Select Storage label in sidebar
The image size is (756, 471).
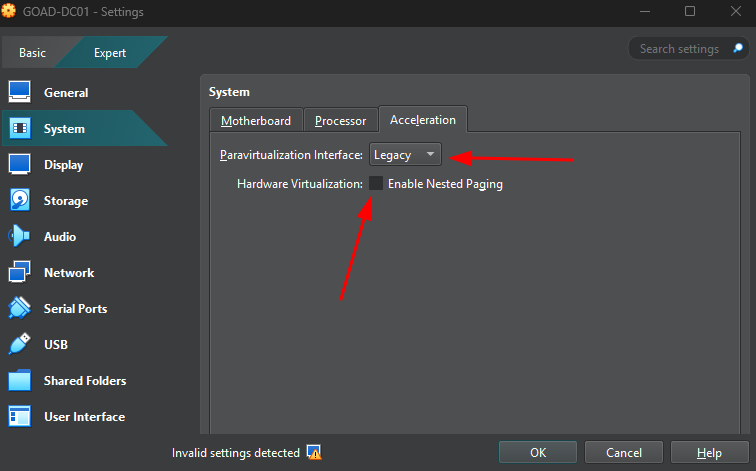point(66,201)
